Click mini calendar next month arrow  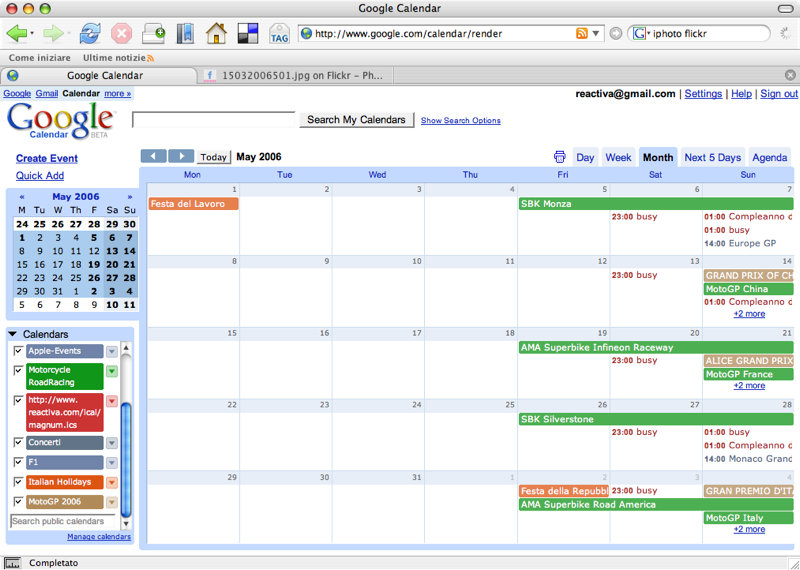pyautogui.click(x=130, y=196)
